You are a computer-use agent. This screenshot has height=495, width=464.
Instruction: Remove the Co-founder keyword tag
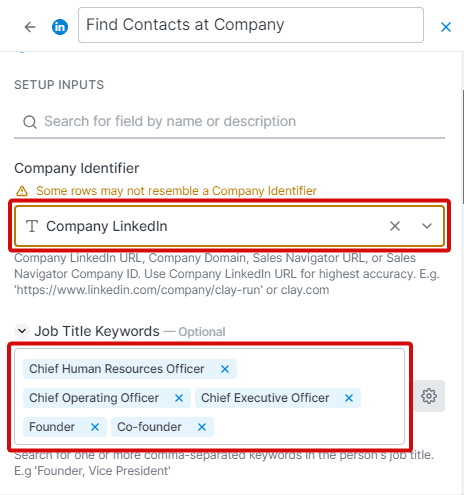[202, 427]
